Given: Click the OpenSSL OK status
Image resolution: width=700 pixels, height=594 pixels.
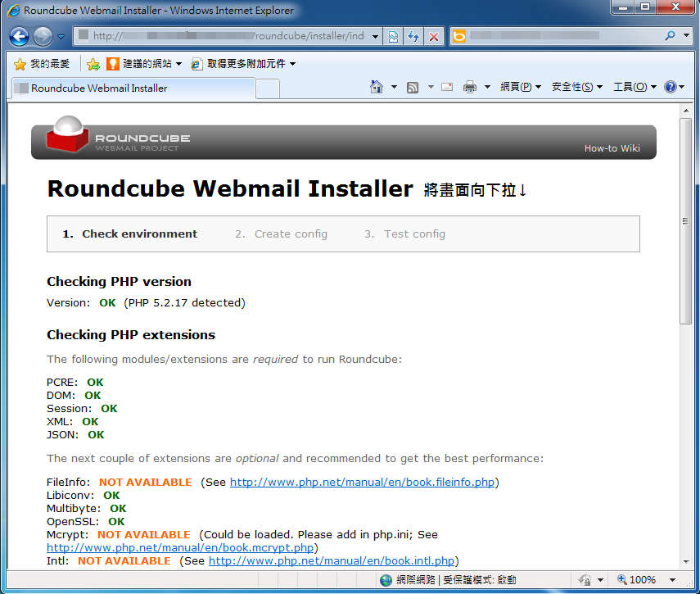Looking at the screenshot, I should 116,522.
